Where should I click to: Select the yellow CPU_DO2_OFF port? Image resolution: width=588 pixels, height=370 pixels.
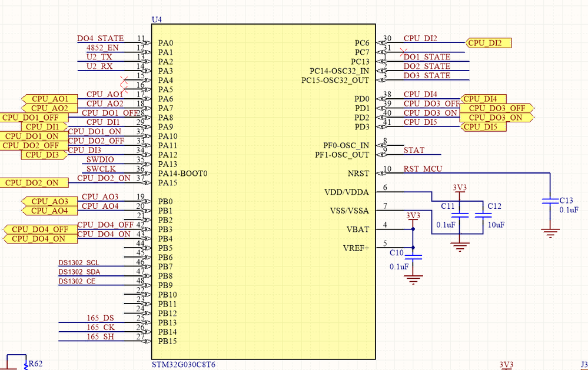pyautogui.click(x=34, y=145)
